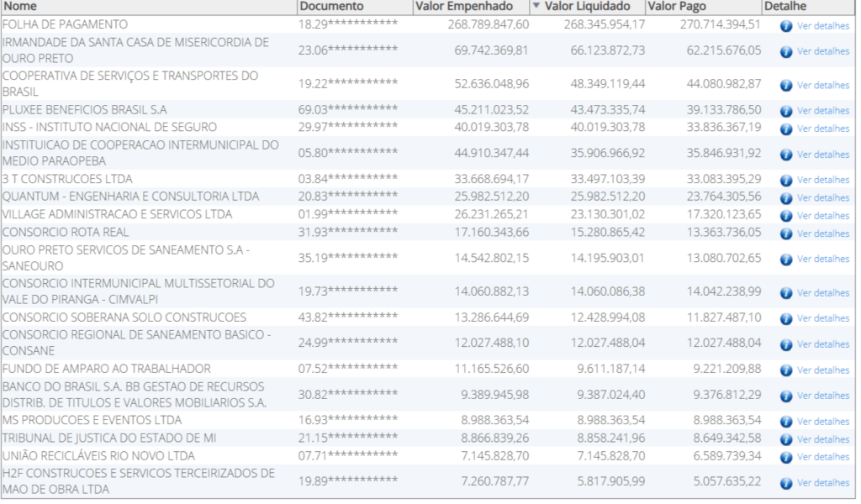Image resolution: width=861 pixels, height=504 pixels.
Task: Click value 44.080.982,87 in Valor Pago
Action: (724, 84)
